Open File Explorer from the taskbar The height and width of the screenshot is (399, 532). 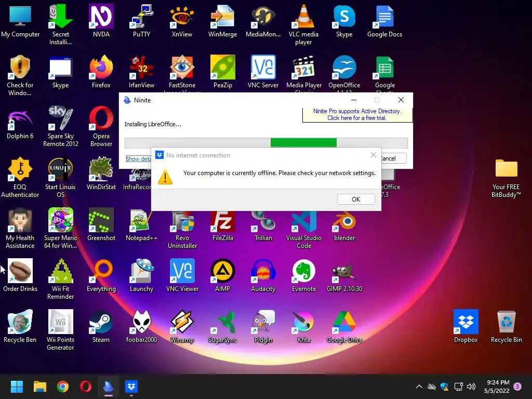point(39,387)
